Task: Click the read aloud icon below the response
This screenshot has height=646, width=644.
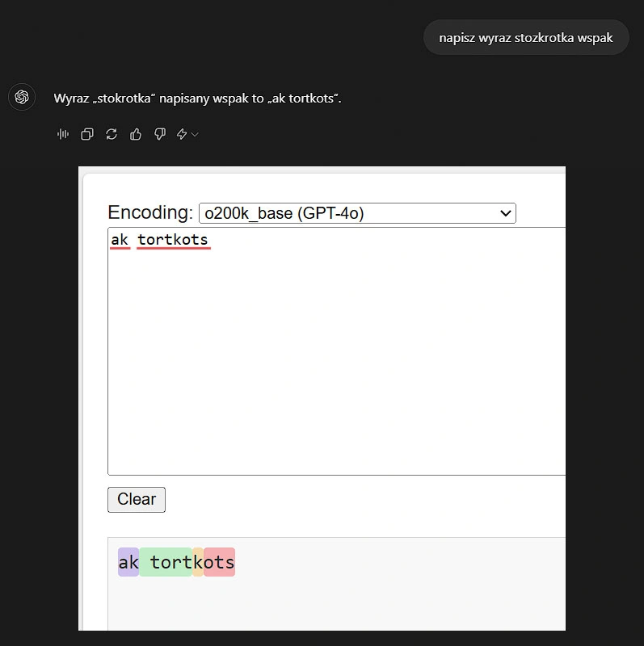Action: [x=63, y=134]
